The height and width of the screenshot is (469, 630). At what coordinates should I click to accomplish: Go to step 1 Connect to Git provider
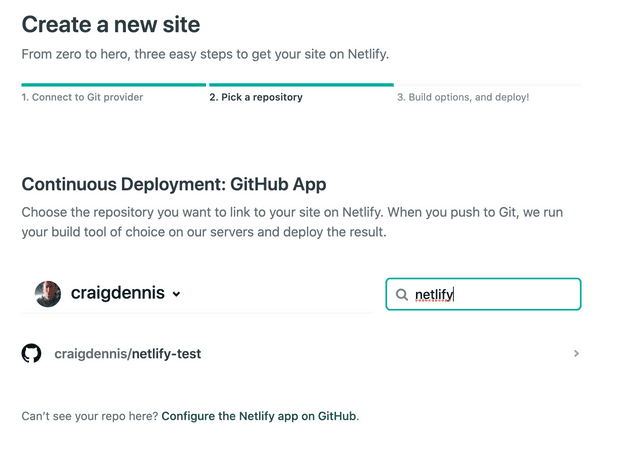[82, 97]
